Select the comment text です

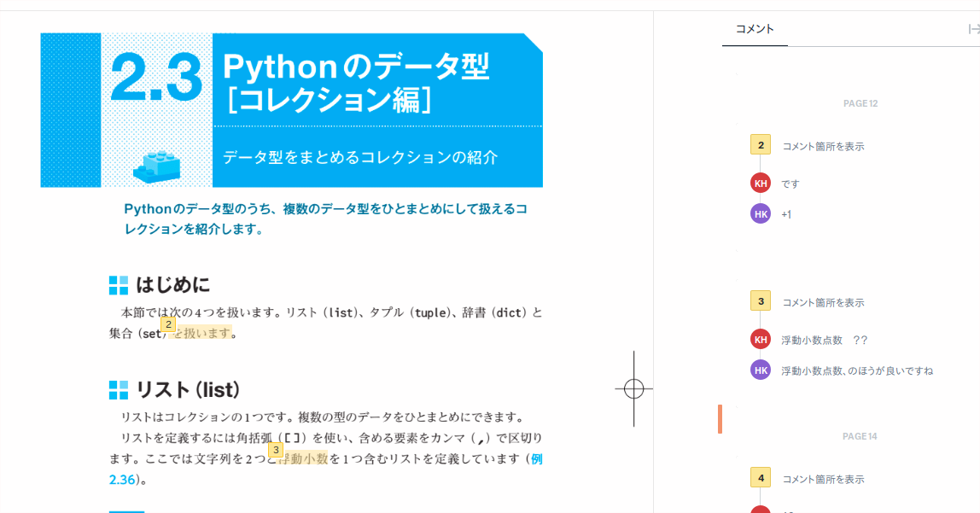point(790,184)
